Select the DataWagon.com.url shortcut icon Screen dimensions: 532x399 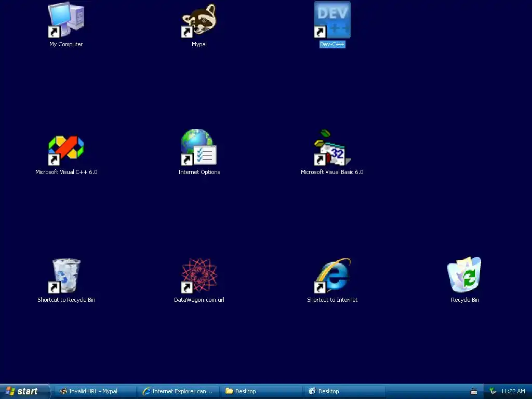199,275
